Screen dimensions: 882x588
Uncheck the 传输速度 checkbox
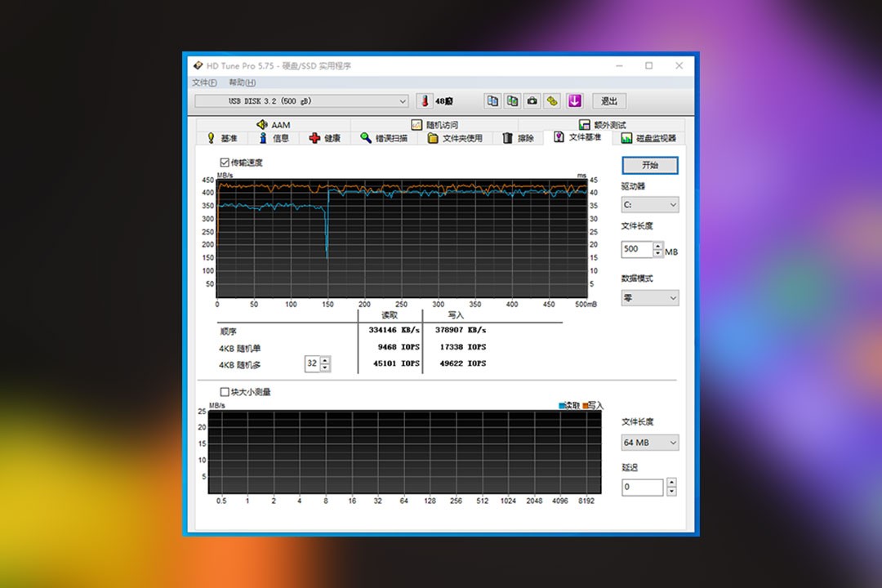(x=225, y=163)
